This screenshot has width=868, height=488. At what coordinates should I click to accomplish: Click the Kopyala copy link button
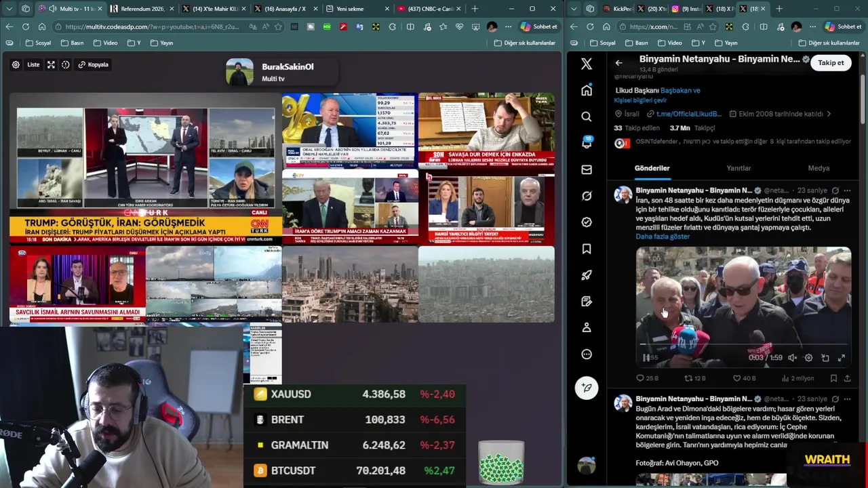click(x=93, y=64)
